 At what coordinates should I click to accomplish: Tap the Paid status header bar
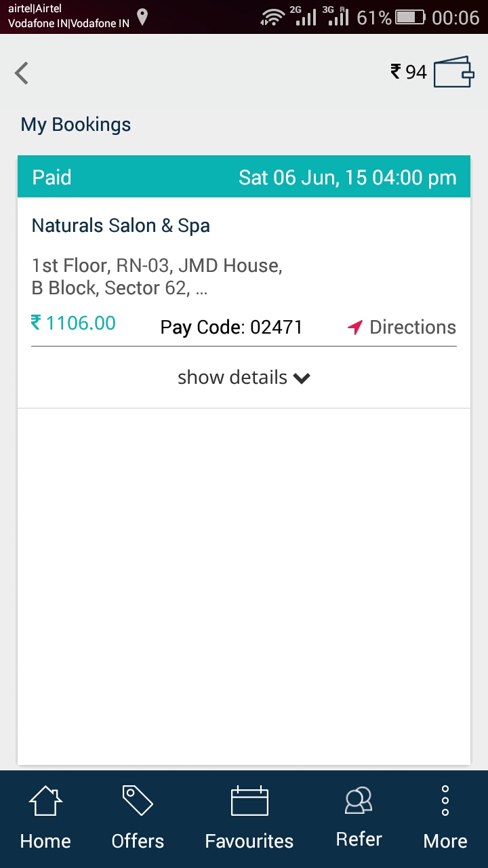(x=244, y=176)
